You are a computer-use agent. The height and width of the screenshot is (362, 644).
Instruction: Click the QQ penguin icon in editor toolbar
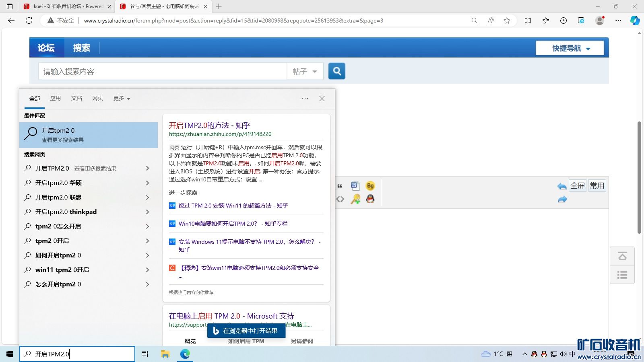pyautogui.click(x=370, y=199)
